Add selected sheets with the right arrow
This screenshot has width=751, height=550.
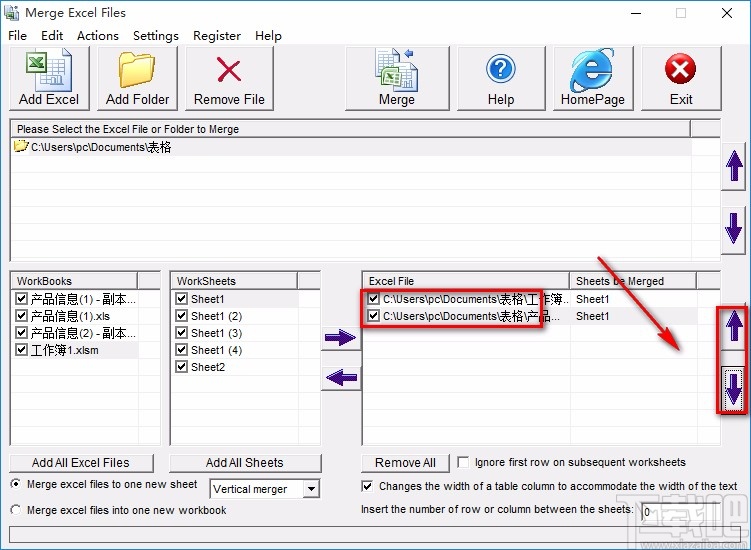[x=341, y=337]
